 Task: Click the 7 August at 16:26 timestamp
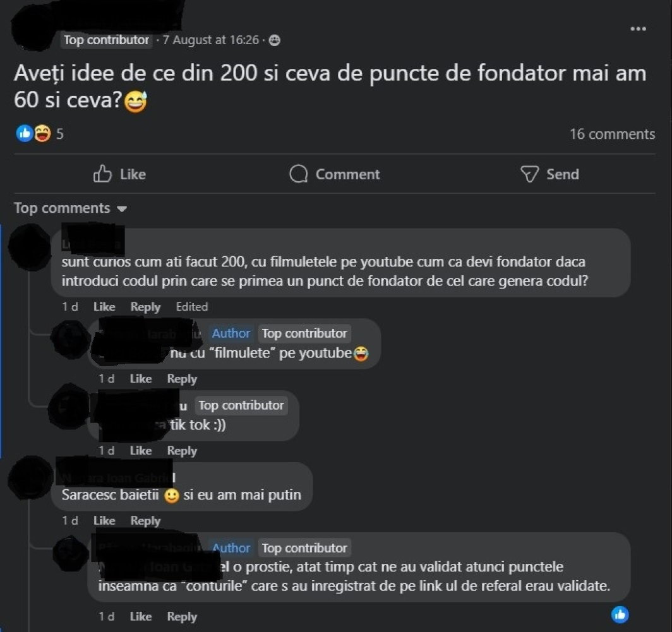(211, 40)
